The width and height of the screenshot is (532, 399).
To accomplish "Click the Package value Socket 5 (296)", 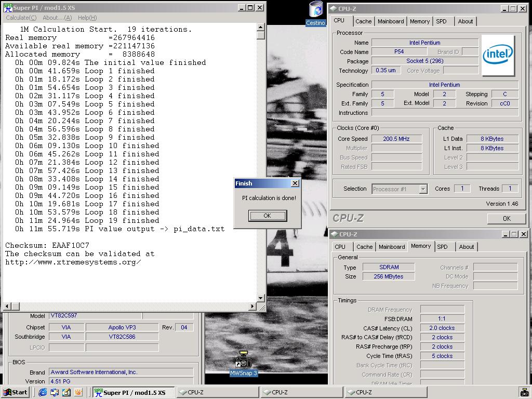I will tap(425, 61).
